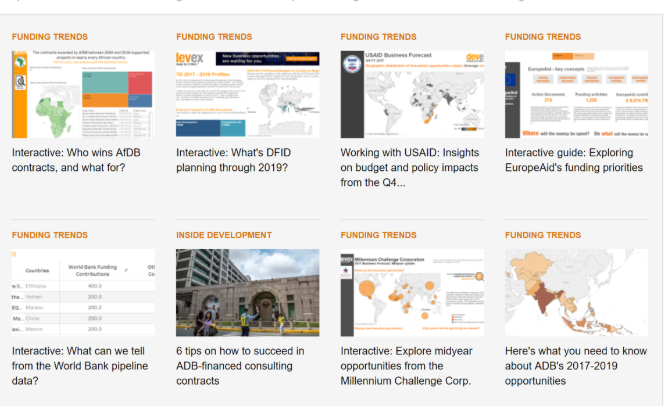The width and height of the screenshot is (669, 406).
Task: Open 'What can we tell from World Bank pipeline' headline
Action: tap(80, 366)
